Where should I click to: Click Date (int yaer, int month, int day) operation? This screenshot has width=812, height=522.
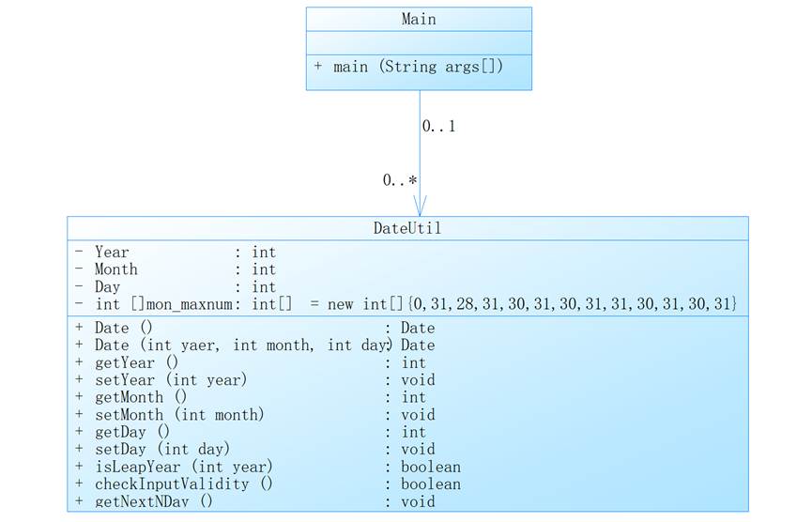(254, 345)
